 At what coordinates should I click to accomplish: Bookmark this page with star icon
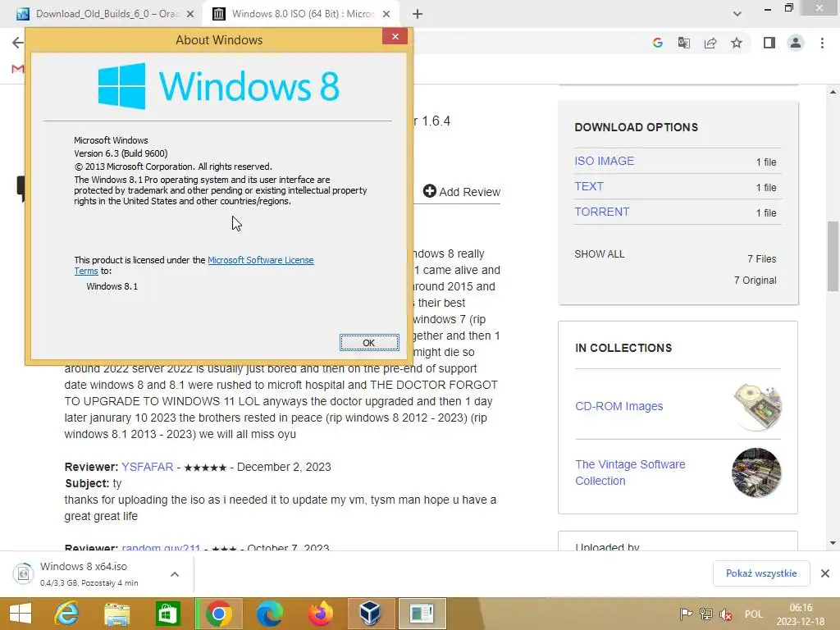point(737,43)
